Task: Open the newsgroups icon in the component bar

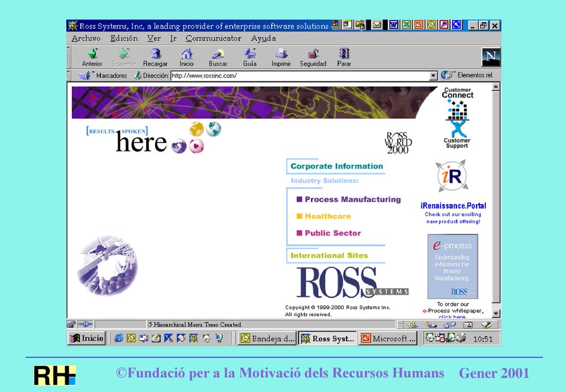Action: click(449, 325)
